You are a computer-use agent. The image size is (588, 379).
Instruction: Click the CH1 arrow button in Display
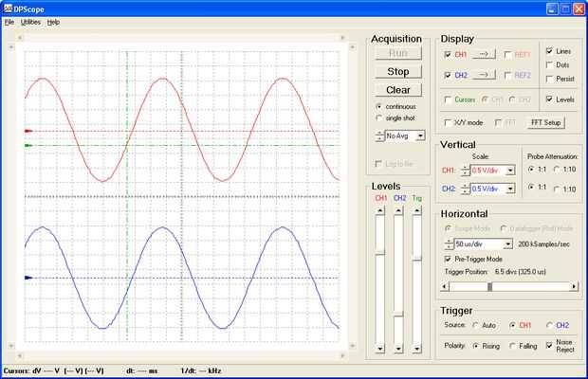[x=484, y=55]
